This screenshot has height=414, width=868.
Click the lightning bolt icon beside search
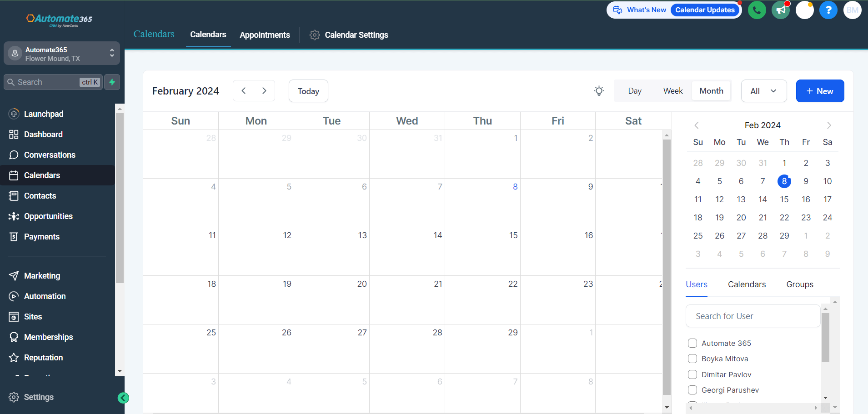pyautogui.click(x=112, y=82)
